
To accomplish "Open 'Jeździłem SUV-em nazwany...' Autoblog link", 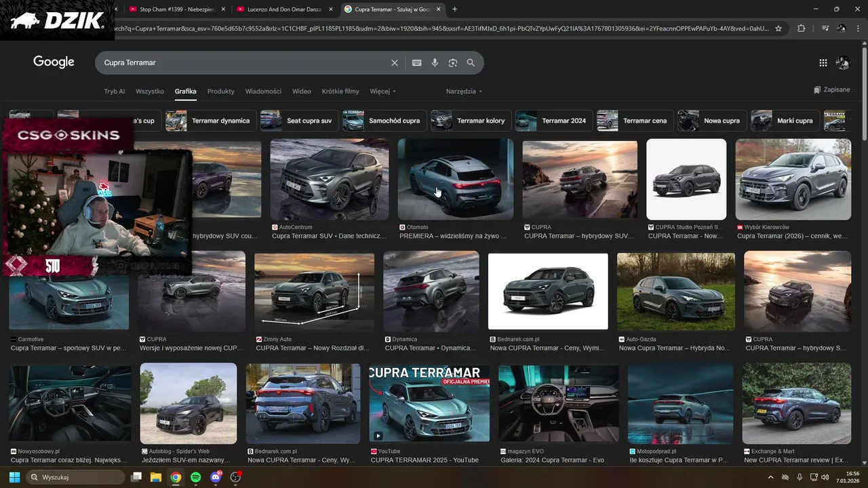I will [x=186, y=460].
